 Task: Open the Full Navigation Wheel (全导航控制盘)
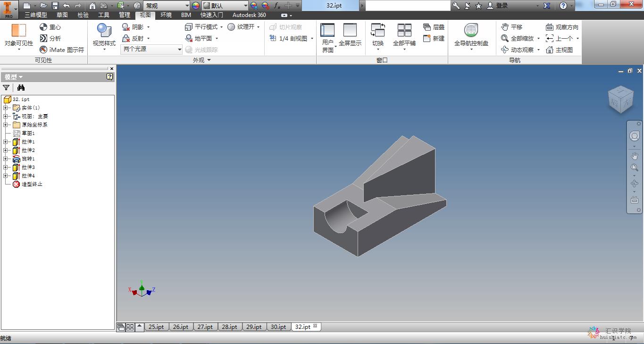[x=471, y=37]
